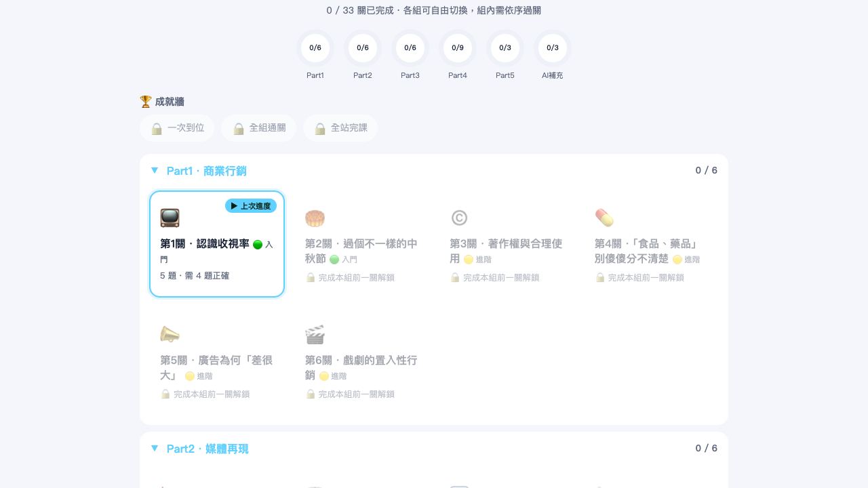This screenshot has width=868, height=488.
Task: Jump to Part1 progress circle
Action: tap(315, 48)
